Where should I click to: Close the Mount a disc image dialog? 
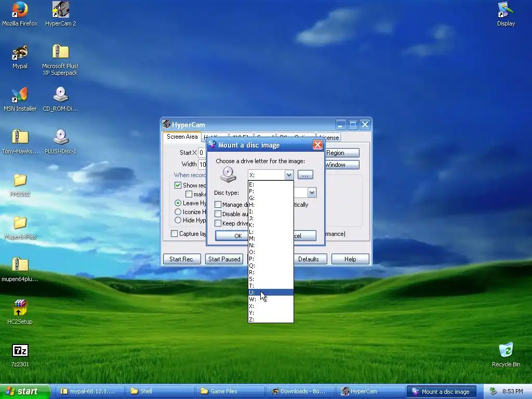[x=317, y=145]
